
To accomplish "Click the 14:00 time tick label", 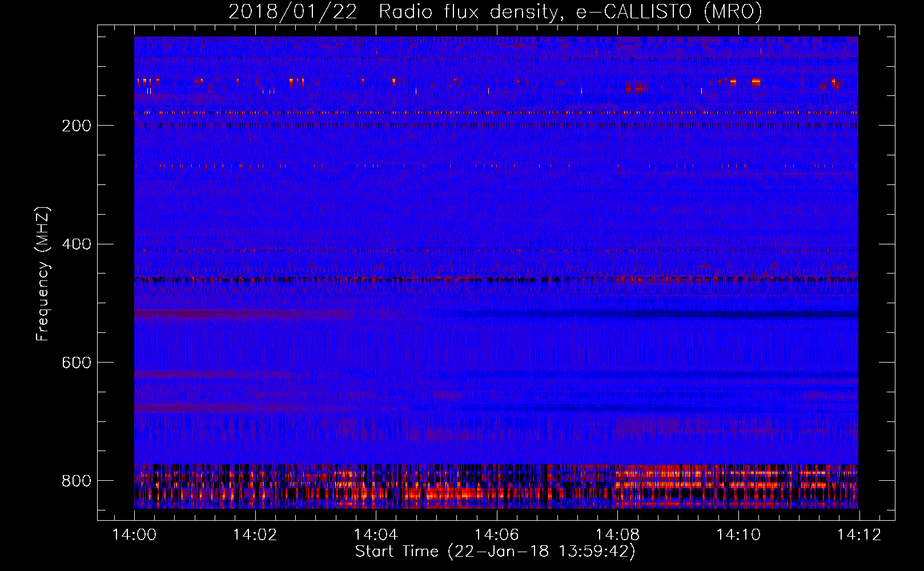I will coord(134,534).
